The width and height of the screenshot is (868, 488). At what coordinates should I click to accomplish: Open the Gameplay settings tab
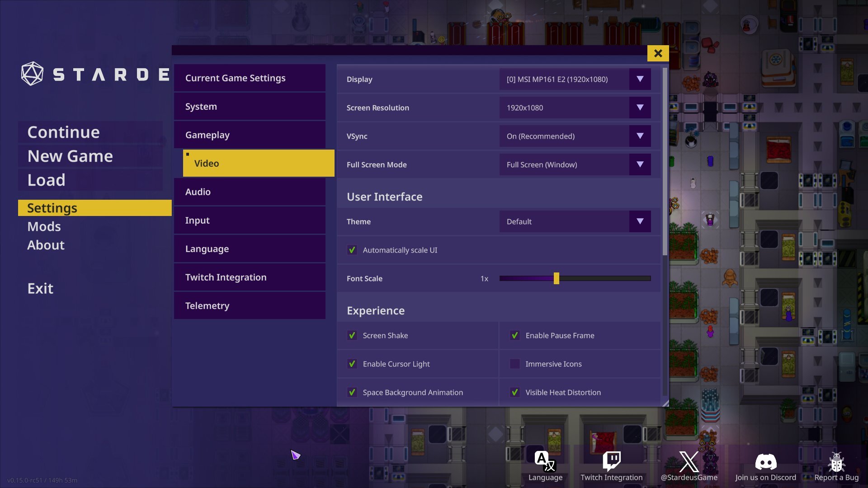point(250,135)
